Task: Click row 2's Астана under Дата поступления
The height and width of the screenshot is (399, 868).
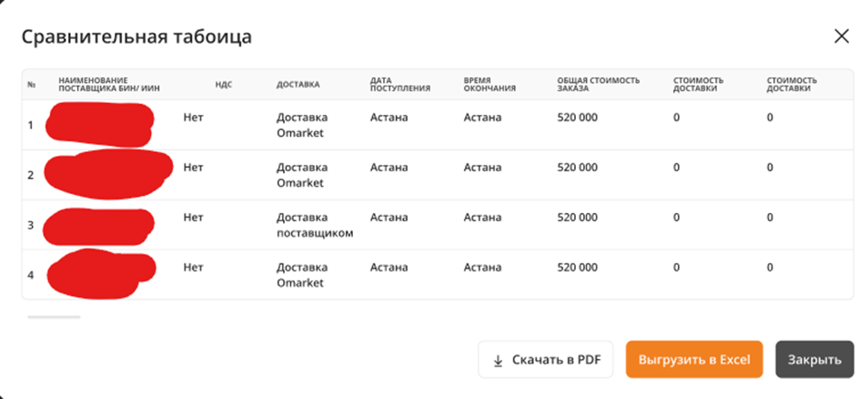Action: (389, 168)
